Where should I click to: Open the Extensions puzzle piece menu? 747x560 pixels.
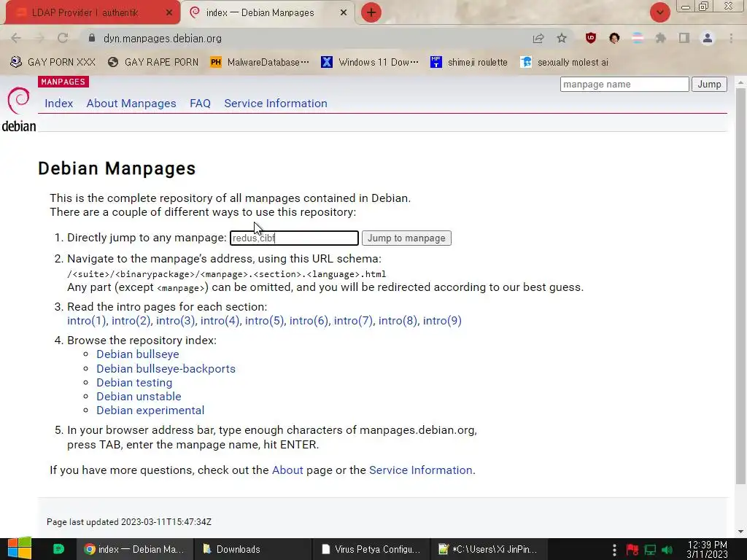(x=661, y=38)
